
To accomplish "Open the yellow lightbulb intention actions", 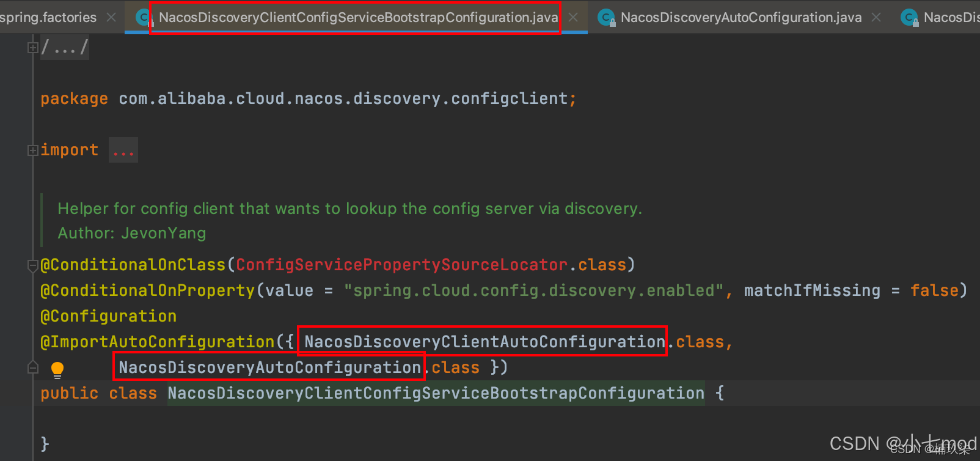I will (57, 369).
